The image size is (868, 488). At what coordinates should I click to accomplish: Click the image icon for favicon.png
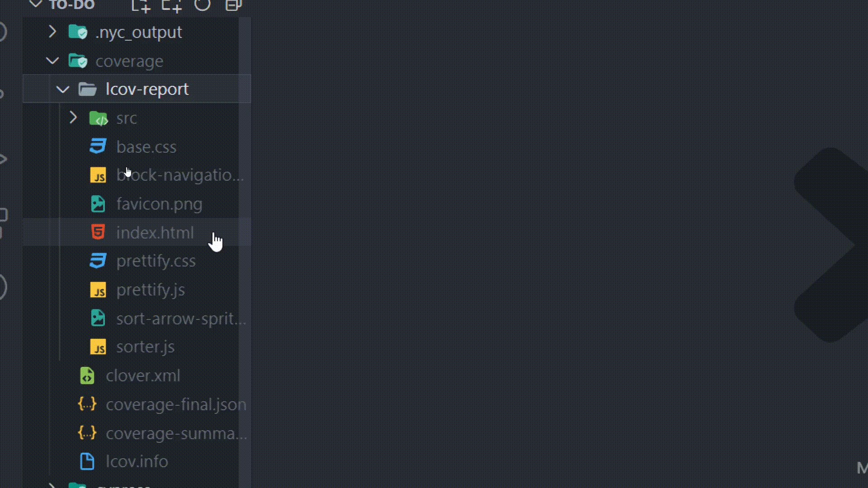point(98,204)
